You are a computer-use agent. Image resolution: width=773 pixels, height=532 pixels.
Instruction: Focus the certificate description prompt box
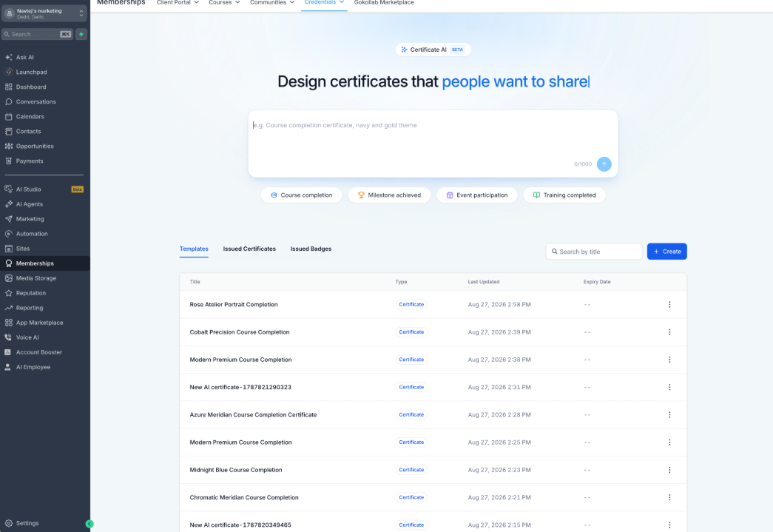433,144
